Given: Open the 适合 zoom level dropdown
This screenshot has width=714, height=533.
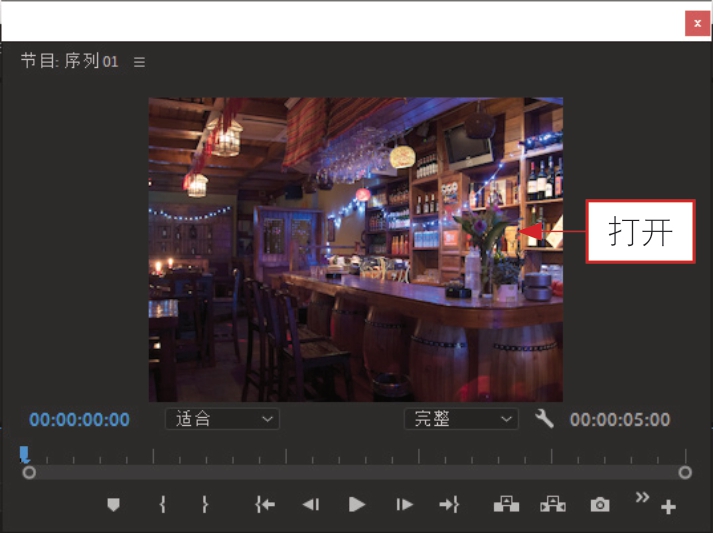Looking at the screenshot, I should click(x=222, y=419).
